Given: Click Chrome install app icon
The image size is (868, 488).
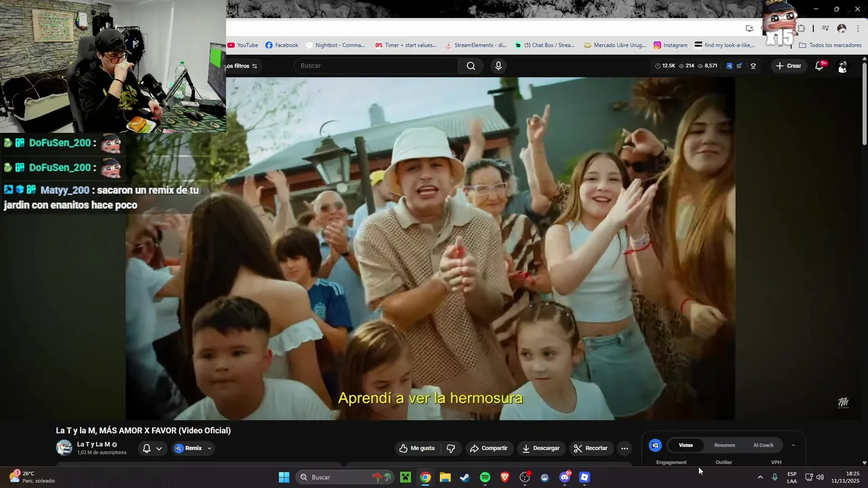Looking at the screenshot, I should click(749, 28).
